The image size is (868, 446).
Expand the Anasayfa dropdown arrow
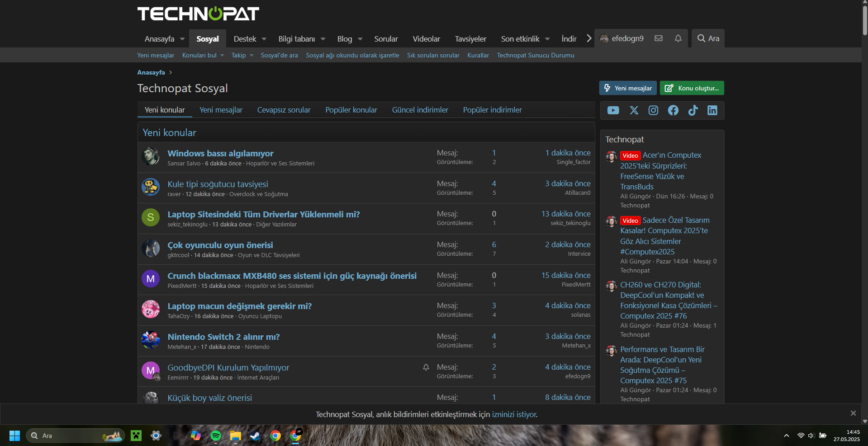pos(182,39)
